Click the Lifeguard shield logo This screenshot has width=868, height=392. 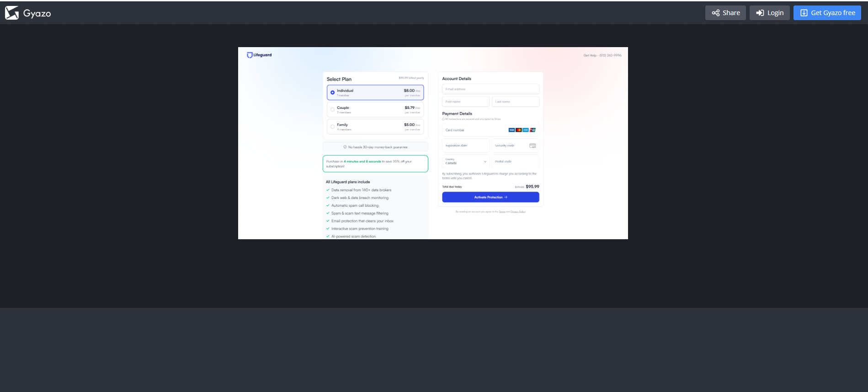(x=250, y=55)
